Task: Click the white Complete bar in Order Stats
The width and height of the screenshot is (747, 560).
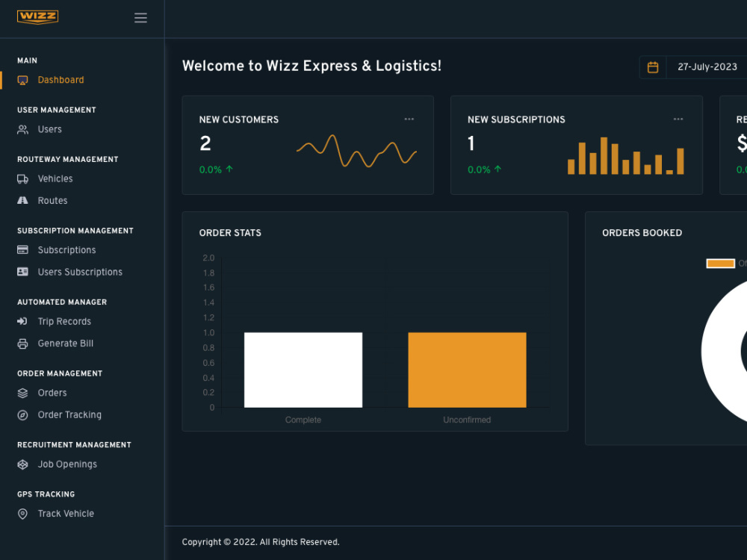Action: coord(303,370)
